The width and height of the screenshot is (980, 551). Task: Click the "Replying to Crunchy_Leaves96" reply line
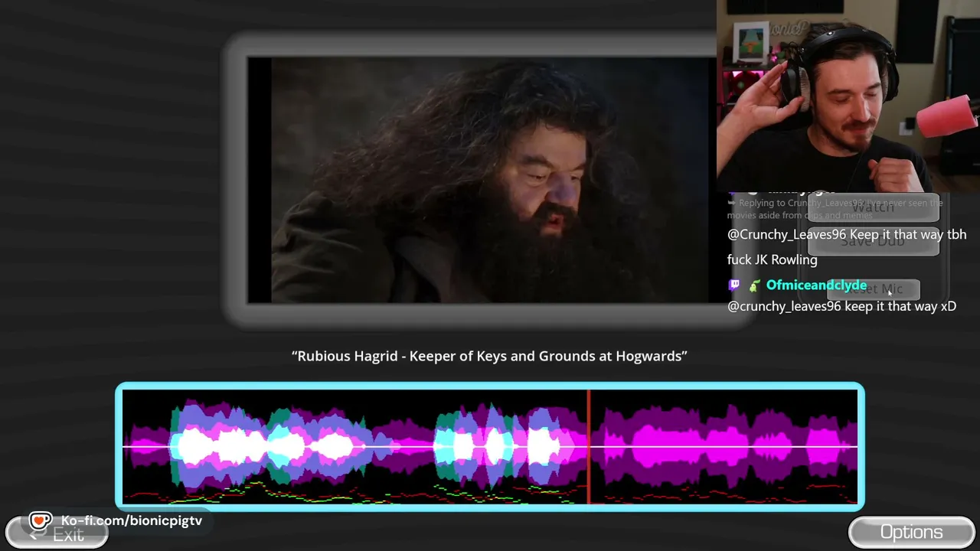835,209
